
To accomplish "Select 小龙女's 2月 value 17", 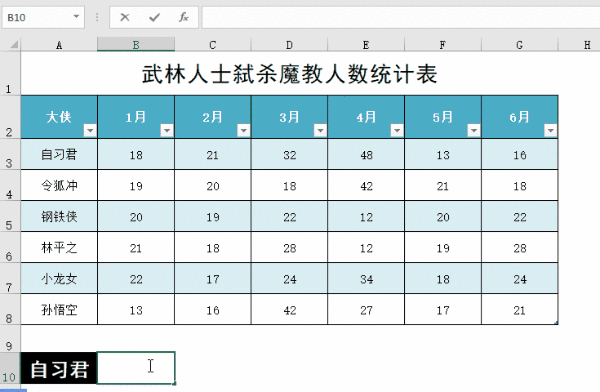I will point(213,278).
